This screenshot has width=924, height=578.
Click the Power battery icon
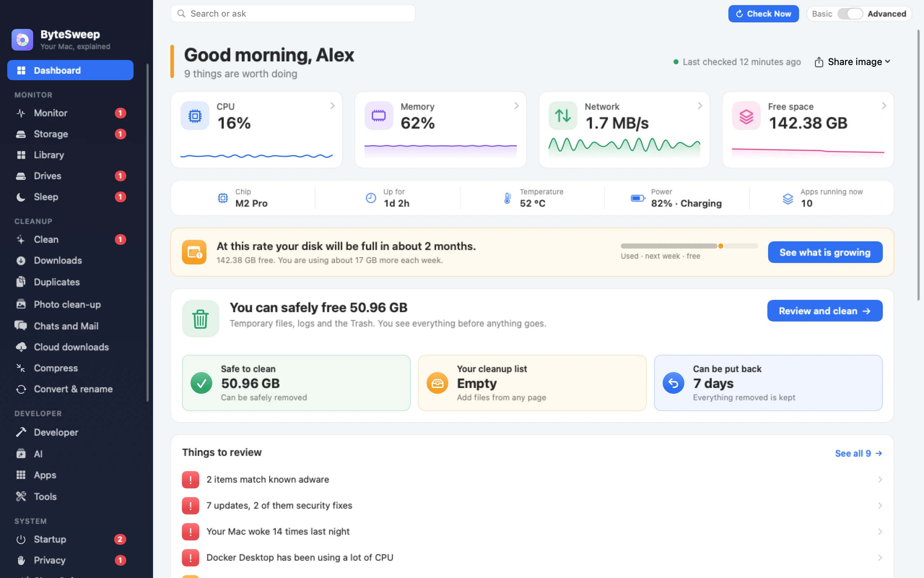(638, 198)
